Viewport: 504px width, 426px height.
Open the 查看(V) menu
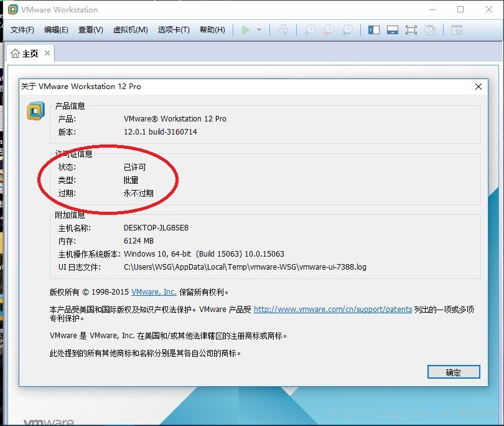[x=91, y=30]
